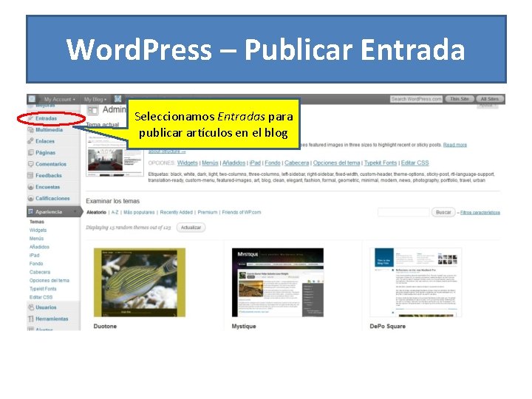Click the WordPress logo in admin bar
This screenshot has height=399, width=532.
[32, 99]
